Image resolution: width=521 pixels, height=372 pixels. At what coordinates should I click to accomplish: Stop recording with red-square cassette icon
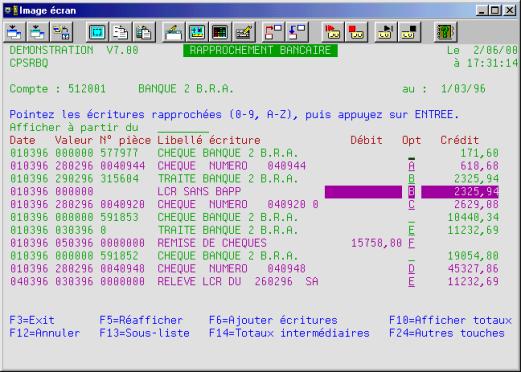point(356,32)
